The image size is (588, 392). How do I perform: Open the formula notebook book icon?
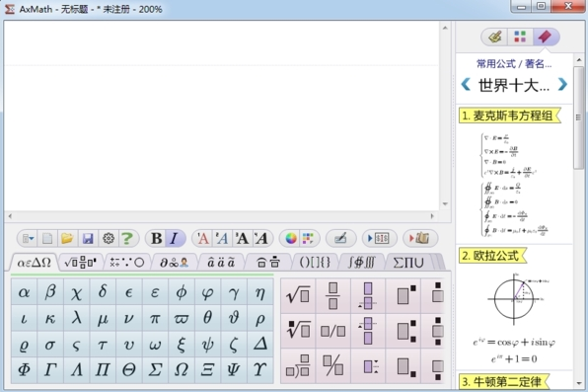coord(420,238)
